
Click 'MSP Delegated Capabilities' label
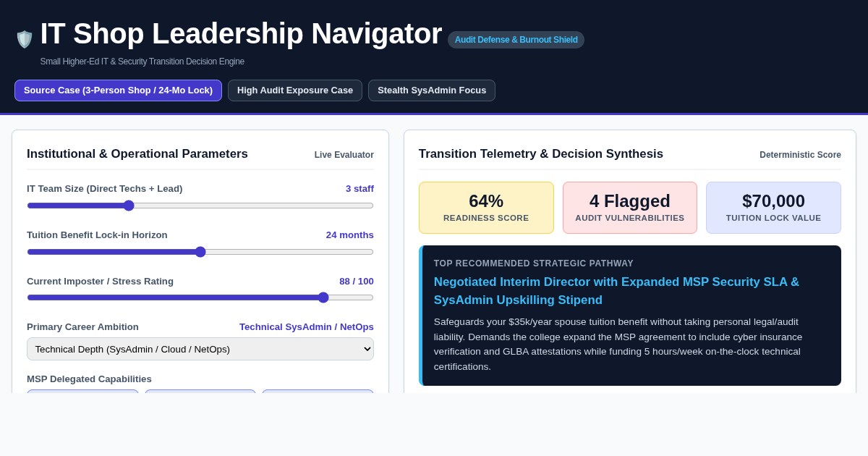coord(89,379)
